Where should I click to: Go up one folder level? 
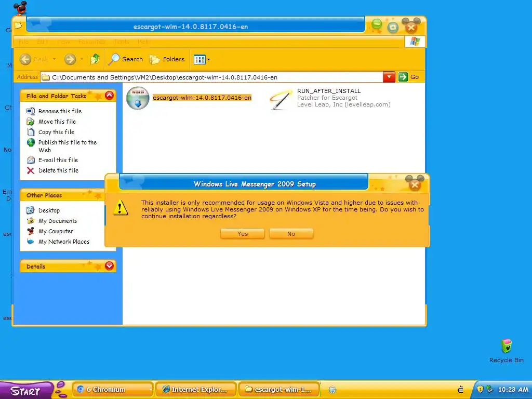pos(95,59)
